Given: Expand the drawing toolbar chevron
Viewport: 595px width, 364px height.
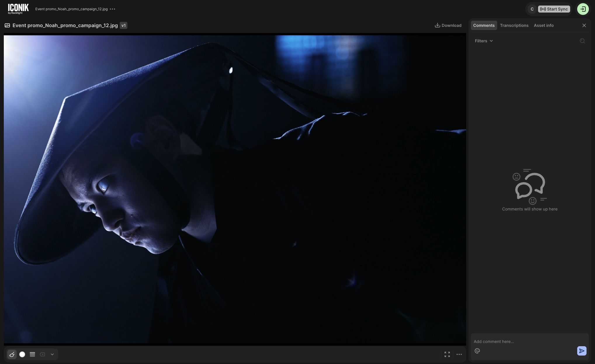Looking at the screenshot, I should [x=52, y=354].
